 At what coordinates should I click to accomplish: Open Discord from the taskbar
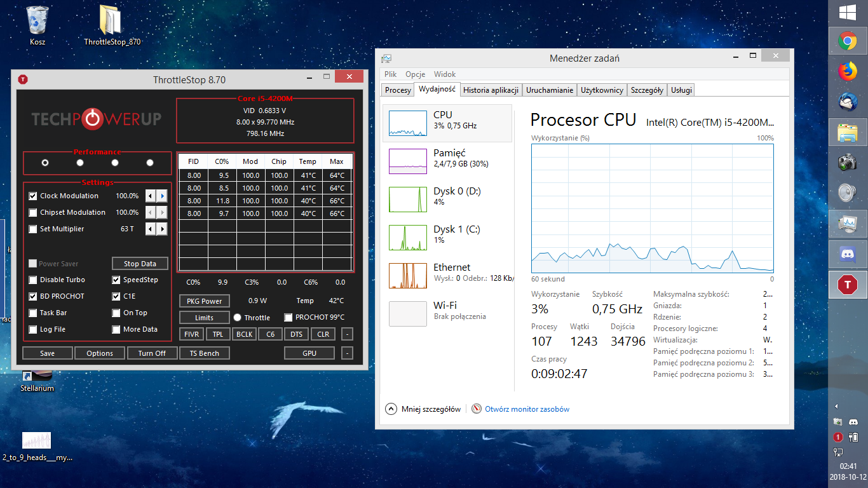click(846, 254)
